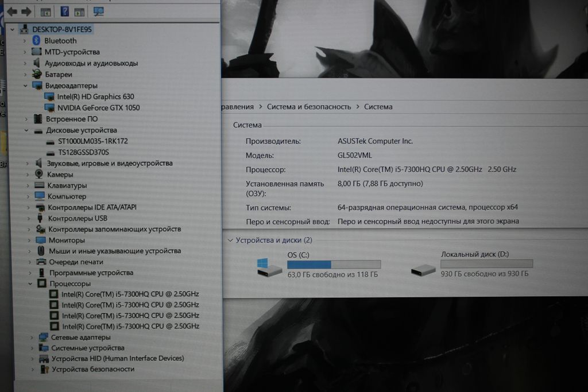Screen dimensions: 588x392
Task: Select the DESKTOP-8V1FE95 computer icon
Action: [x=24, y=29]
